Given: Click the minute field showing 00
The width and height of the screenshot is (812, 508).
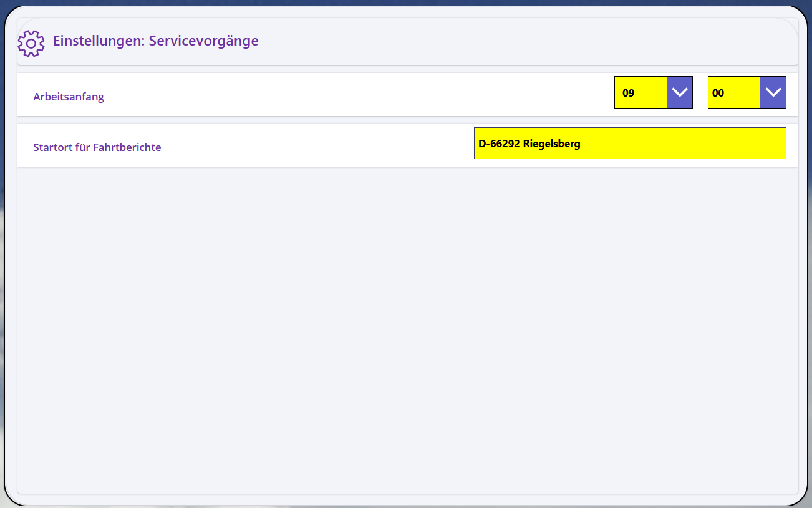Looking at the screenshot, I should [734, 93].
